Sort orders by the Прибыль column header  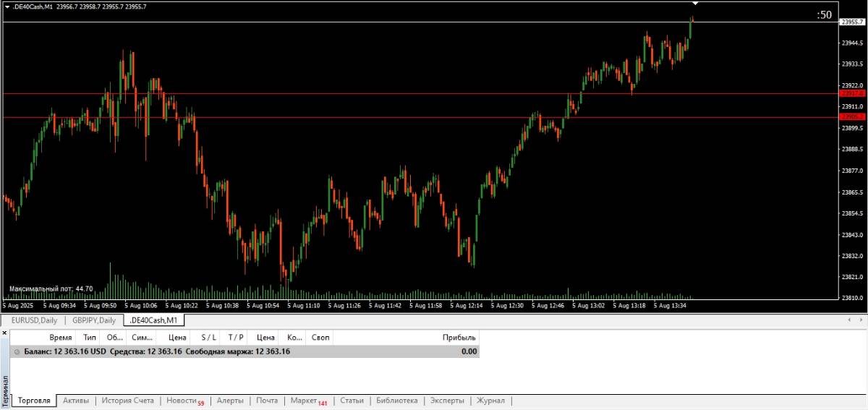[459, 338]
